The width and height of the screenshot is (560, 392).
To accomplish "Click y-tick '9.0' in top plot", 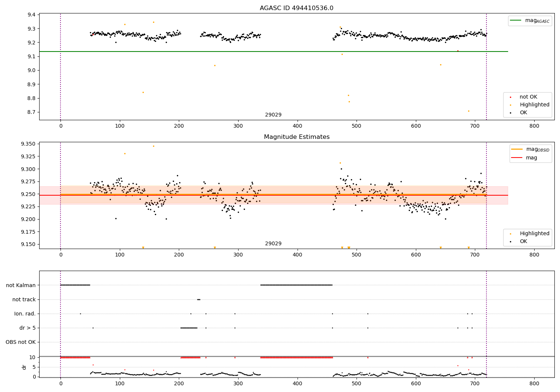I will pyautogui.click(x=32, y=71).
